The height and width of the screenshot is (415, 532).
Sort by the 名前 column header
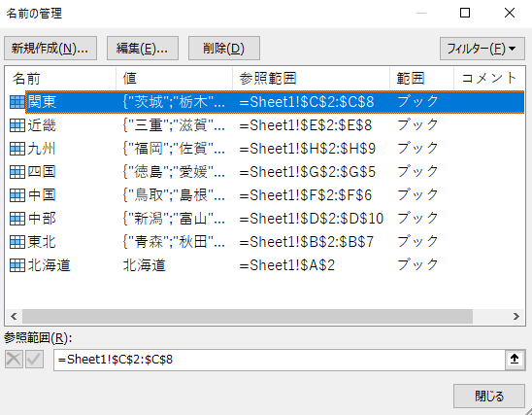tap(60, 79)
